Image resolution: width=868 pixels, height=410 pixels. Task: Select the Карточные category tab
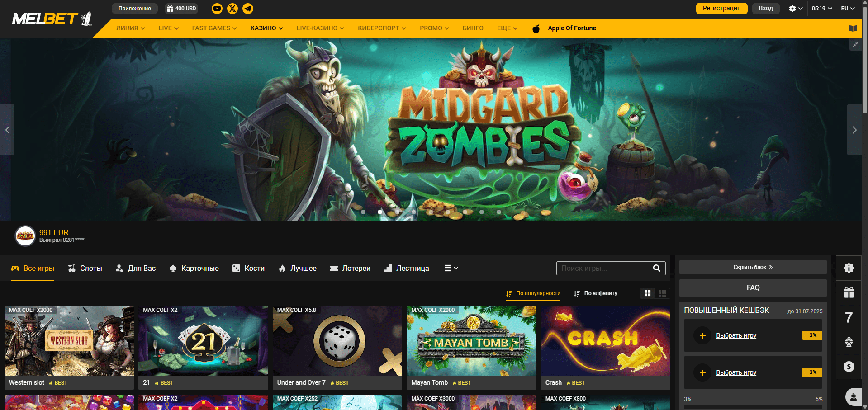point(194,269)
